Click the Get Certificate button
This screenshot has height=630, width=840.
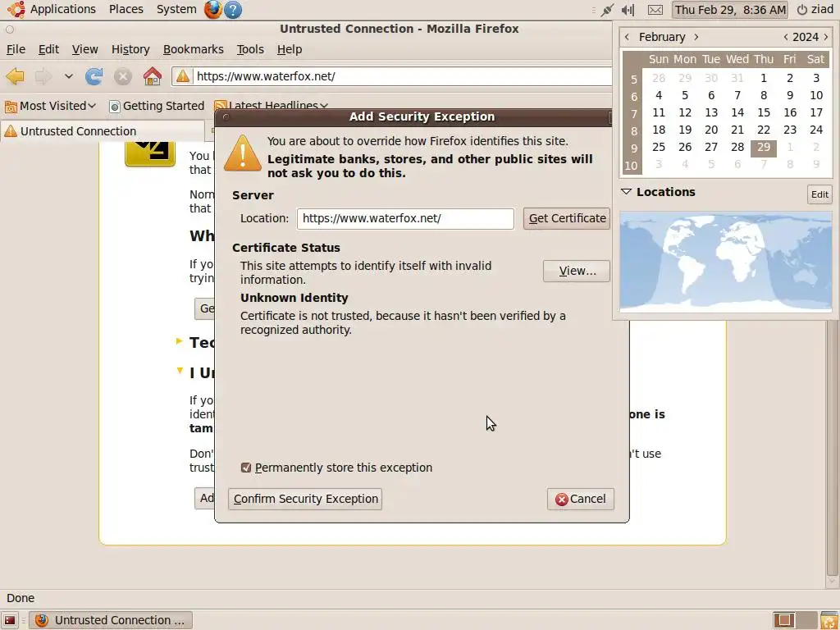(567, 218)
